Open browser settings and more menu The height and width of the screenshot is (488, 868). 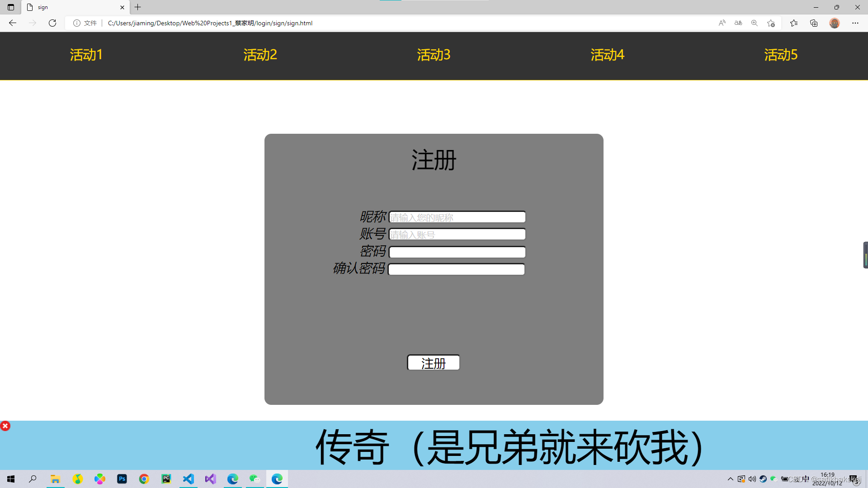(x=855, y=23)
